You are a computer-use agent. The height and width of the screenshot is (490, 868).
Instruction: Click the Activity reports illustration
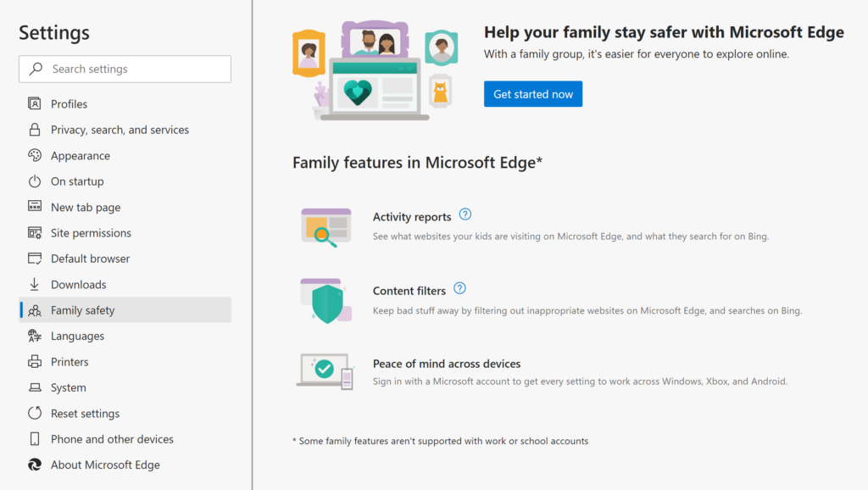click(326, 227)
